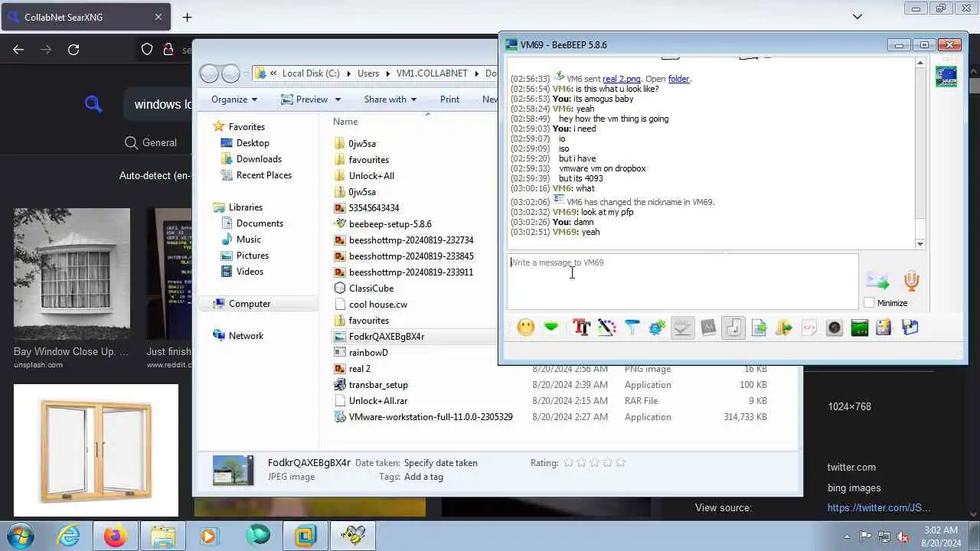The height and width of the screenshot is (551, 980).
Task: Open Internet Explorer from taskbar
Action: 68,536
